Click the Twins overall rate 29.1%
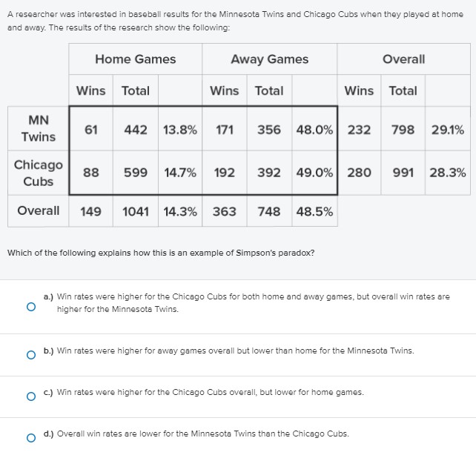Image resolution: width=476 pixels, height=455 pixels. tap(448, 130)
